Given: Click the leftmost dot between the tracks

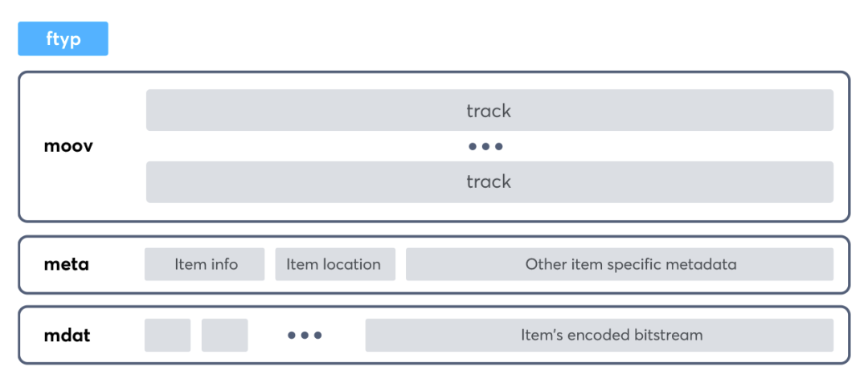Looking at the screenshot, I should click(x=473, y=147).
